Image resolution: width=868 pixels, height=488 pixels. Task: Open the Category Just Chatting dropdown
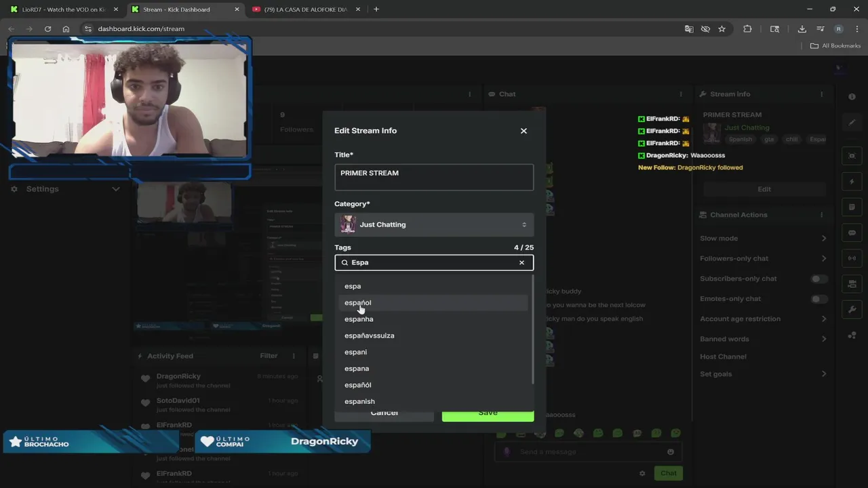434,224
